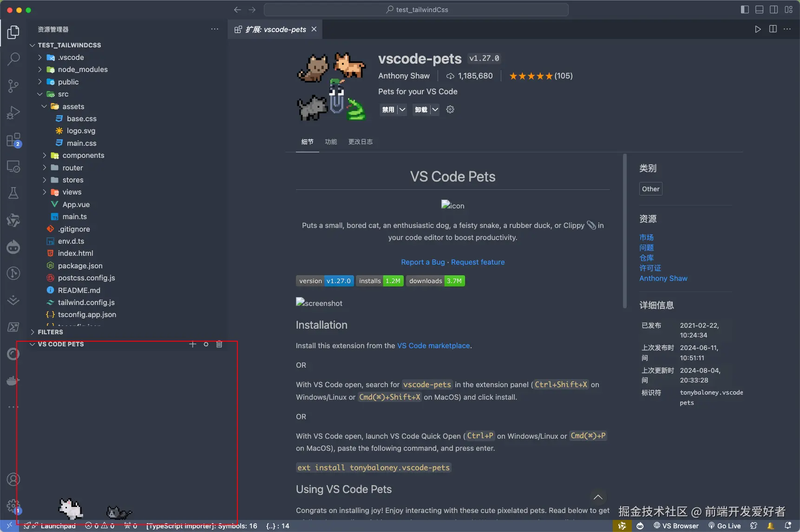Select the Other category tag
The image size is (800, 532).
[x=650, y=189]
